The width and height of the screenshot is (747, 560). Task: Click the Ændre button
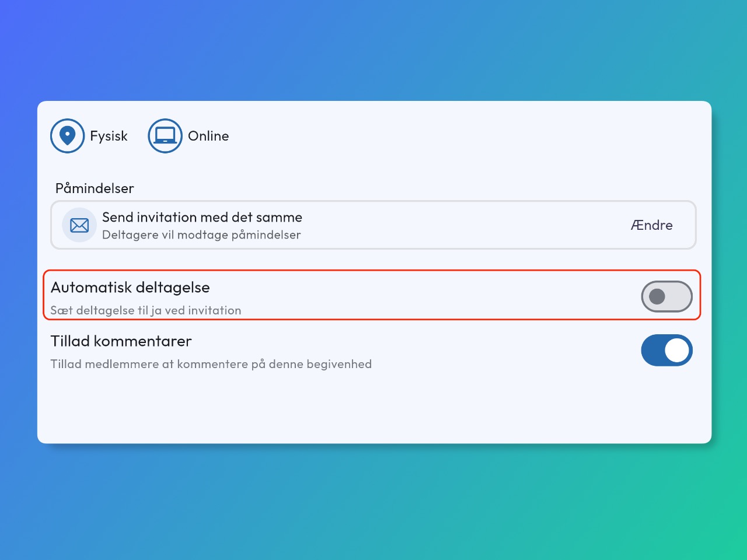click(x=651, y=225)
